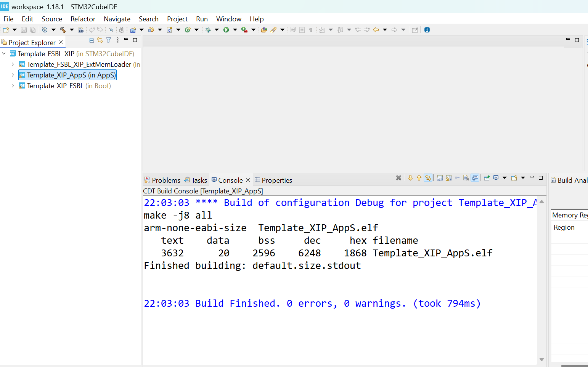
Task: Open the Back history dropdown arrow
Action: (385, 30)
